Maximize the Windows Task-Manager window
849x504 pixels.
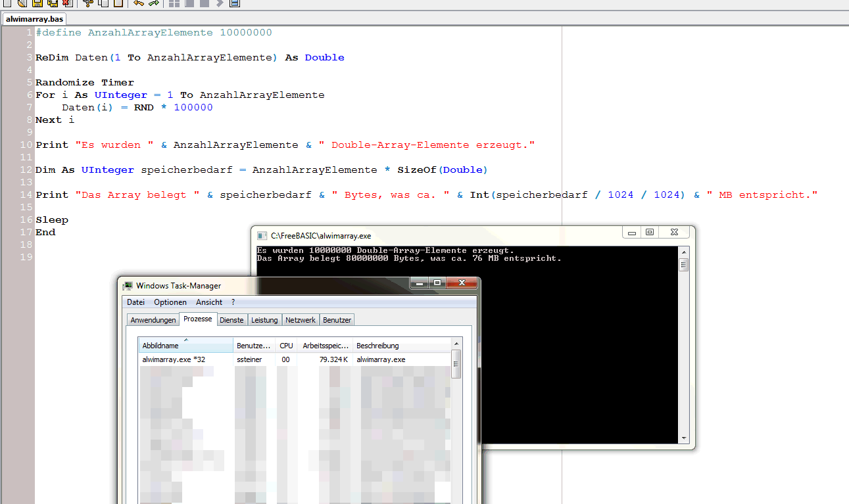click(x=437, y=283)
